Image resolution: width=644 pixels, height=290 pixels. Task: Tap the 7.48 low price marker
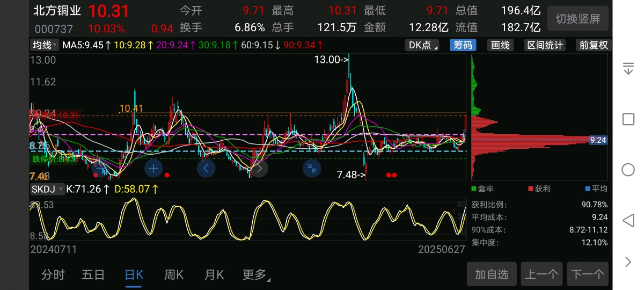point(352,175)
